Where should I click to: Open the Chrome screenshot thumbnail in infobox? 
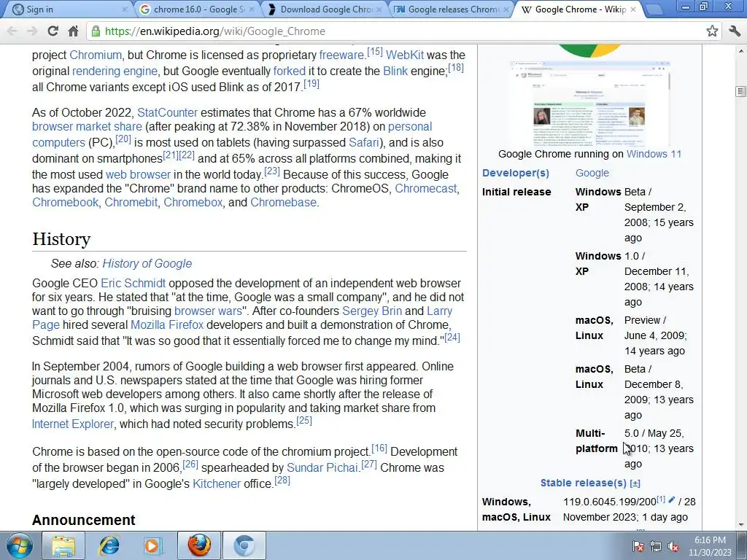[589, 104]
